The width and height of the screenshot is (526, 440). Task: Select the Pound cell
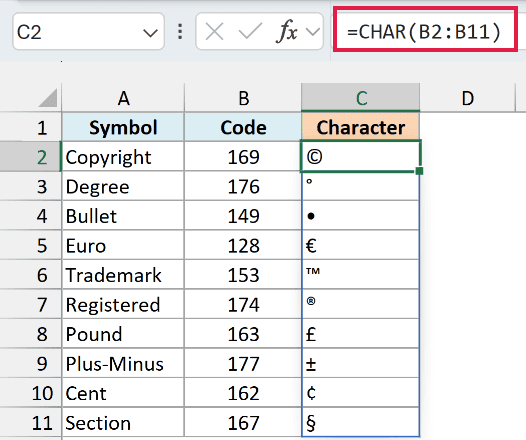(x=123, y=334)
